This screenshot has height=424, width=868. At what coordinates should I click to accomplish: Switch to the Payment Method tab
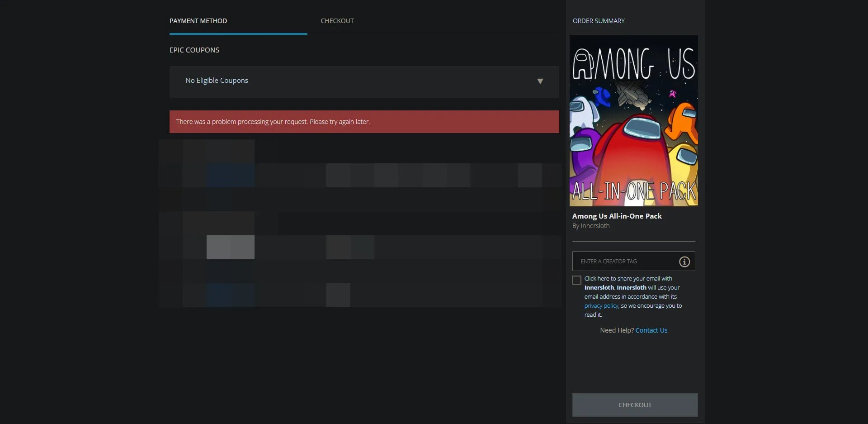pyautogui.click(x=198, y=21)
